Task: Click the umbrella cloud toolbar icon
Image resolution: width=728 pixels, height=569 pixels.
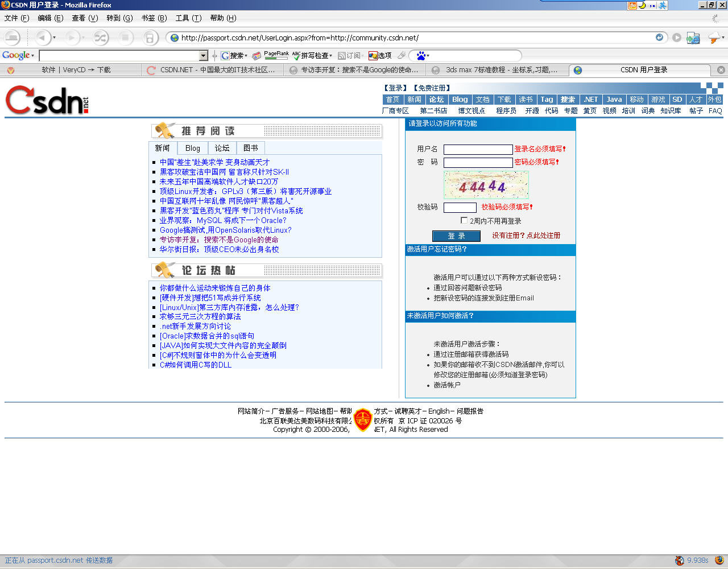Action: click(714, 38)
